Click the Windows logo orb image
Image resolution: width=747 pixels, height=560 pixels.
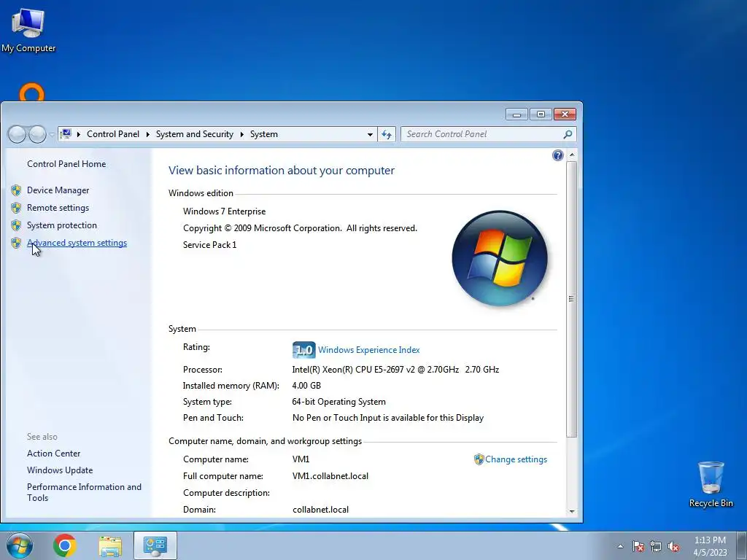tap(500, 258)
